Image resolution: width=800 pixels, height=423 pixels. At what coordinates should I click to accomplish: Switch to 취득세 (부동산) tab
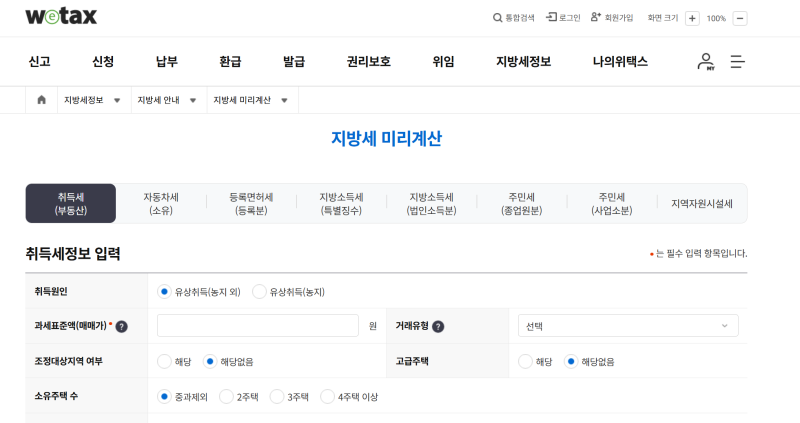tap(71, 204)
